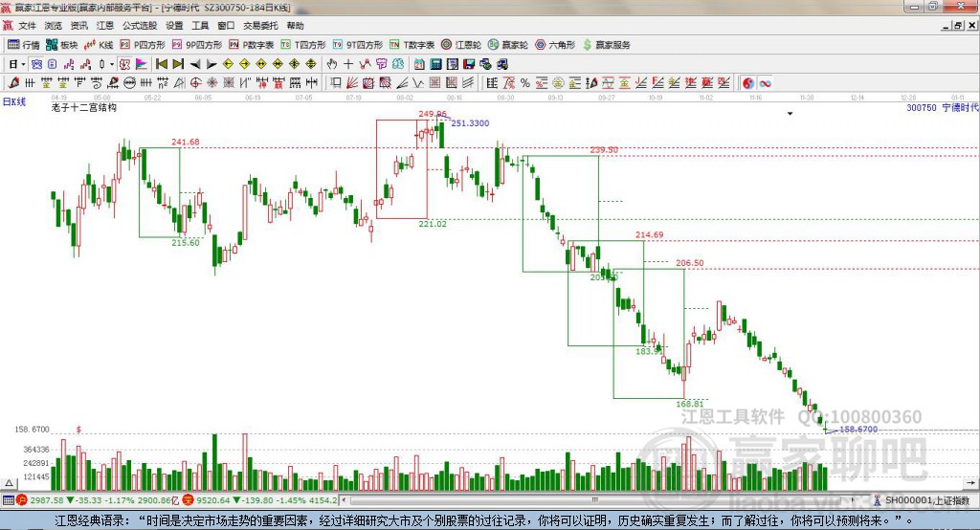The height and width of the screenshot is (530, 980).
Task: Open the 9P四方形 tool
Action: pos(197,45)
